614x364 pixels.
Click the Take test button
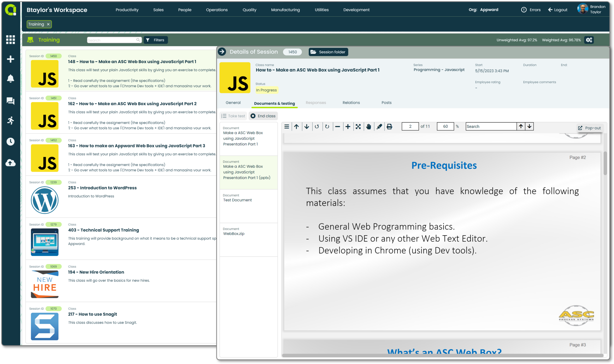click(x=233, y=116)
